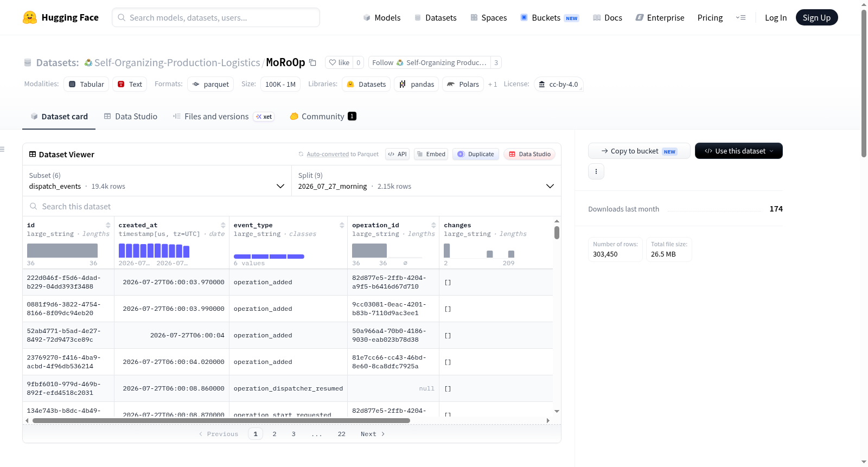The height and width of the screenshot is (467, 868).
Task: Sort the operation_id column
Action: tap(433, 225)
